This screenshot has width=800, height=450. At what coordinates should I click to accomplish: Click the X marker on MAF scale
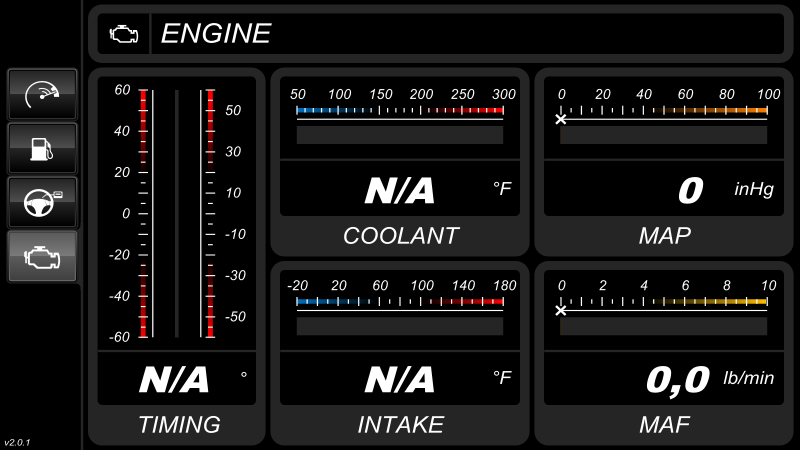tap(561, 310)
